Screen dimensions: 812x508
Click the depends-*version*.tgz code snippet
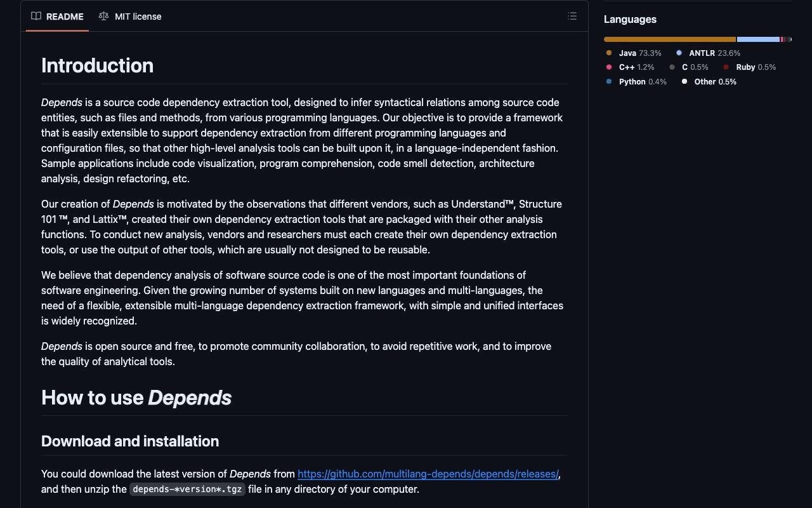pyautogui.click(x=187, y=489)
